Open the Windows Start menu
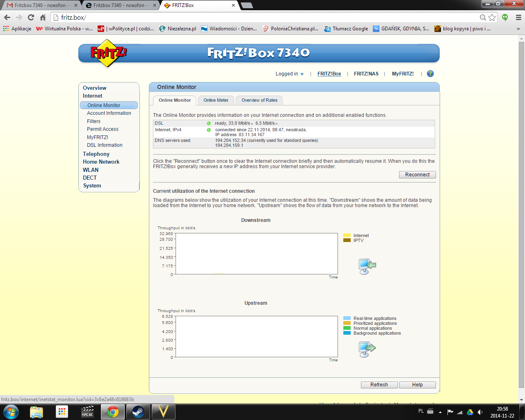The width and height of the screenshot is (525, 420). [x=11, y=412]
